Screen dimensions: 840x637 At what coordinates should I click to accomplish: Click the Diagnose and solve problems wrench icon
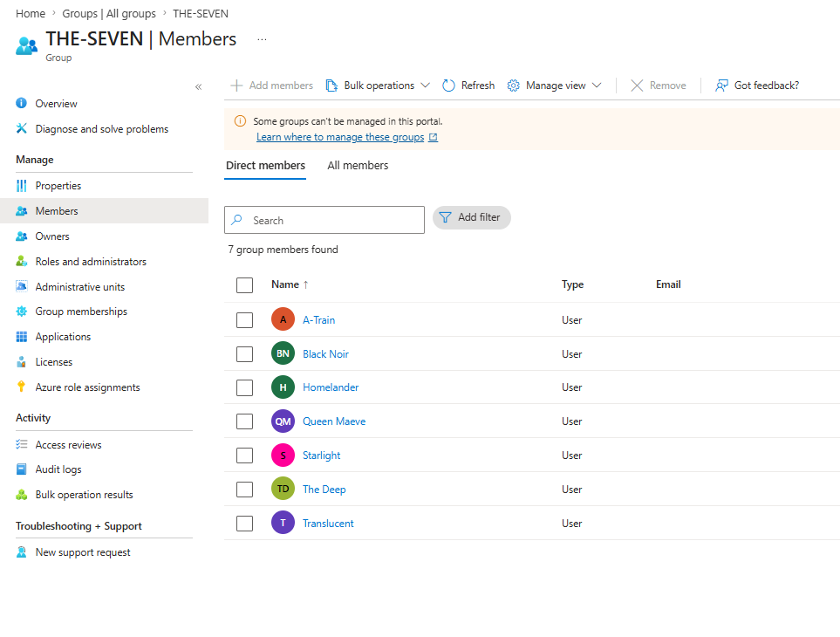coord(22,128)
